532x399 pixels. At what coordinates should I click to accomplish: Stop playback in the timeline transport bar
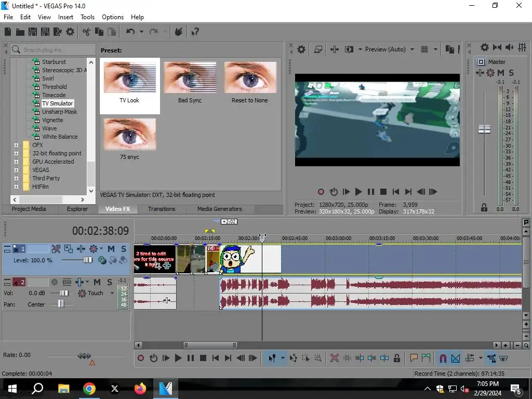[203, 358]
